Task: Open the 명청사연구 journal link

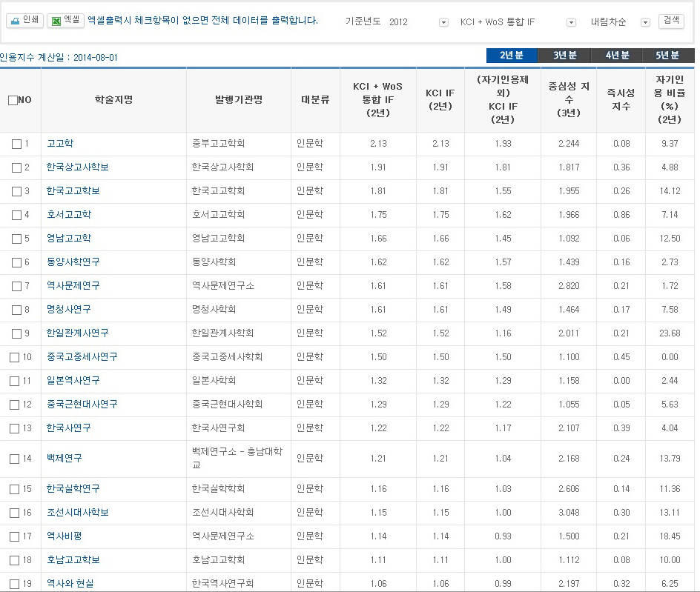Action: pyautogui.click(x=69, y=309)
